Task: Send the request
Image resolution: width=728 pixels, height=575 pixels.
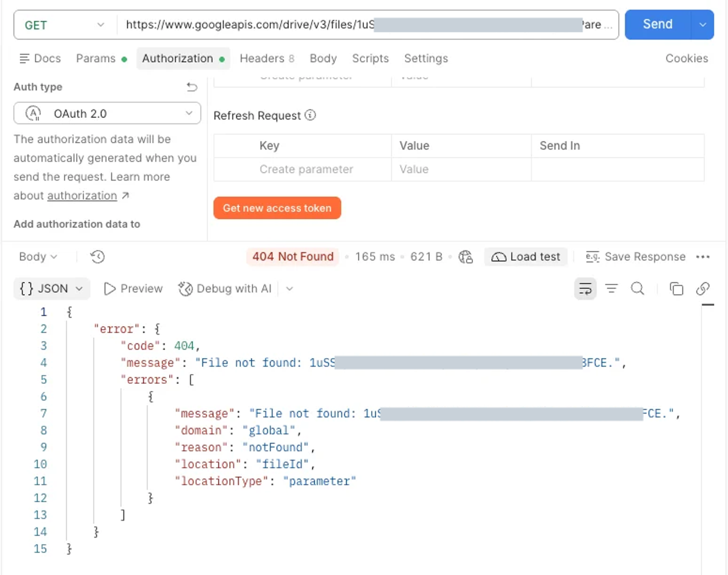Action: 658,24
